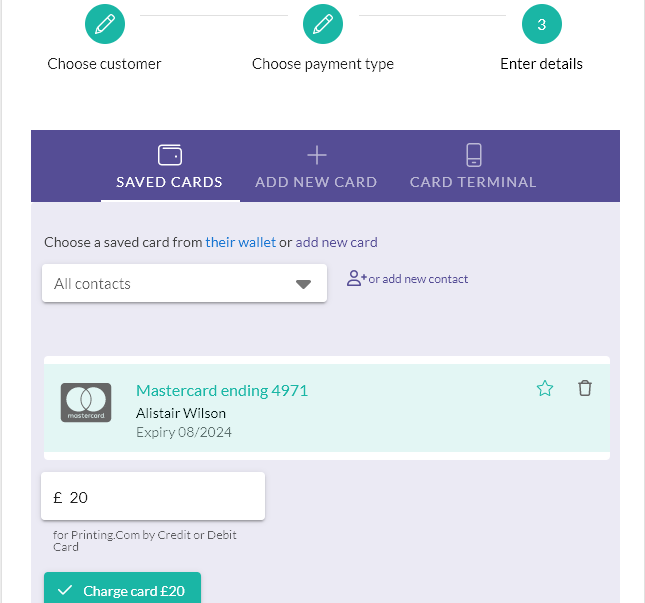The image size is (645, 603).
Task: Click the card terminal device icon
Action: point(474,155)
